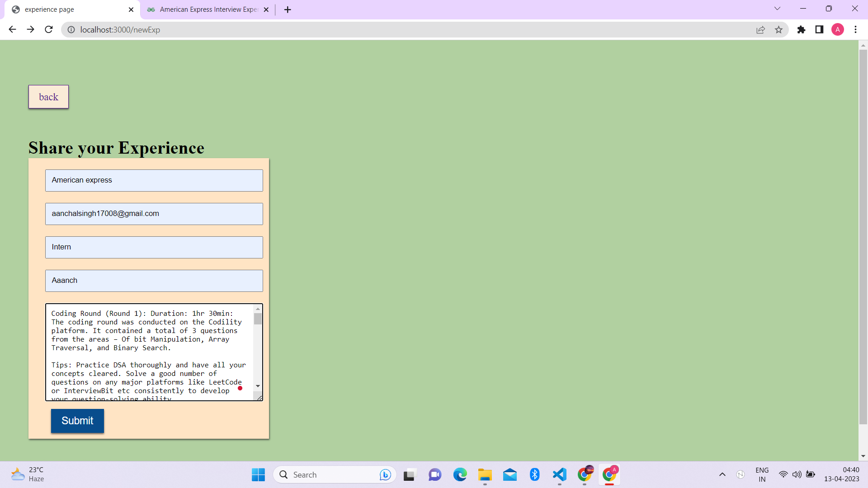The image size is (868, 488).
Task: Select the experience page tab
Action: click(x=72, y=9)
